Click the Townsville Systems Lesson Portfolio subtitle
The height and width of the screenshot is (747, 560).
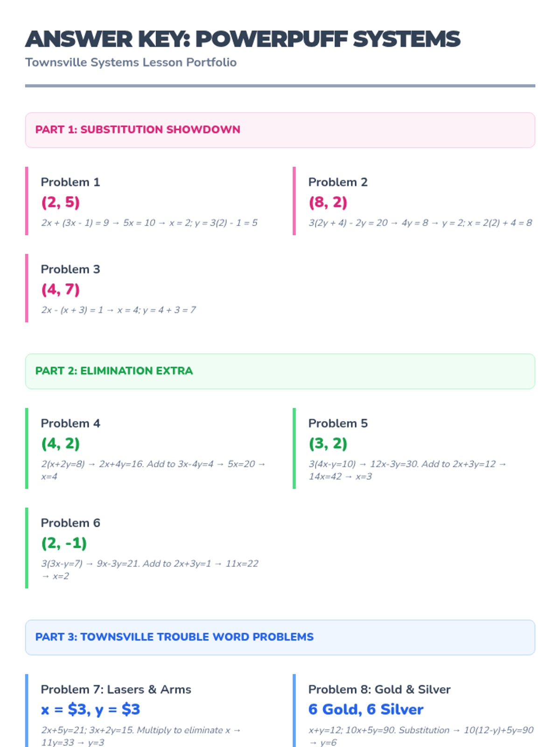(131, 63)
